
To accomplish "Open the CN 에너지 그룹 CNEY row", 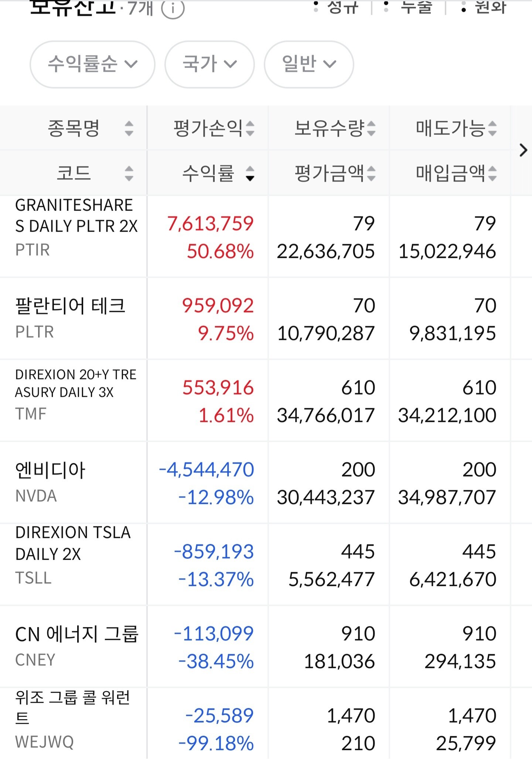I will (x=76, y=646).
